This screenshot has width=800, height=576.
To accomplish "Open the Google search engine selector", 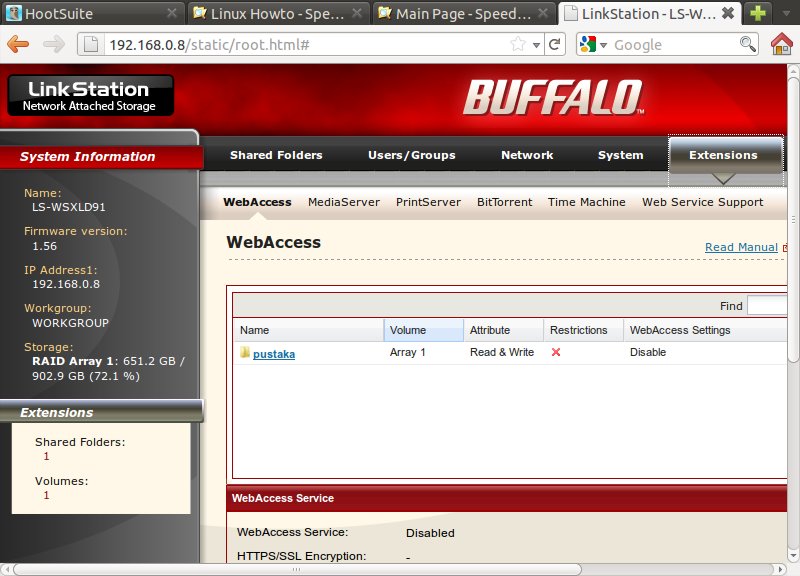I will (593, 44).
